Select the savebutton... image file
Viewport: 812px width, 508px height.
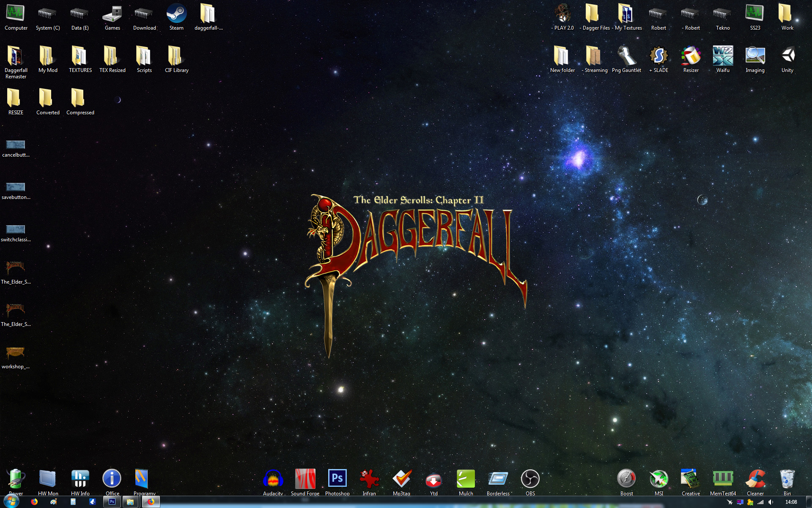[16, 191]
